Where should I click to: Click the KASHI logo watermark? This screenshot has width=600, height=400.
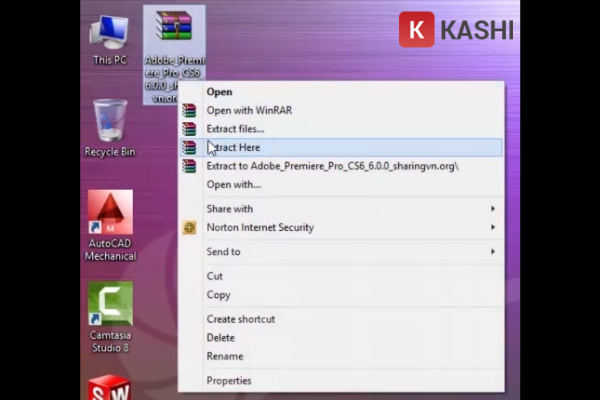click(x=456, y=30)
